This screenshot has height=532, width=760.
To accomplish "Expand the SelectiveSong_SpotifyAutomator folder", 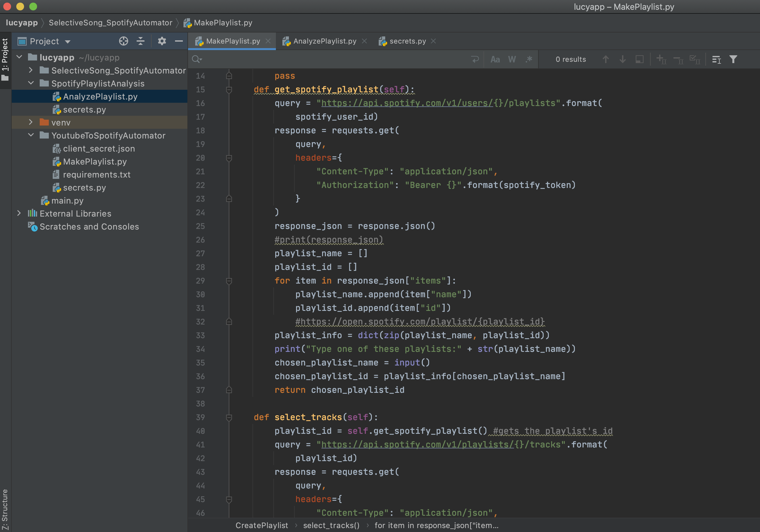I will 31,70.
